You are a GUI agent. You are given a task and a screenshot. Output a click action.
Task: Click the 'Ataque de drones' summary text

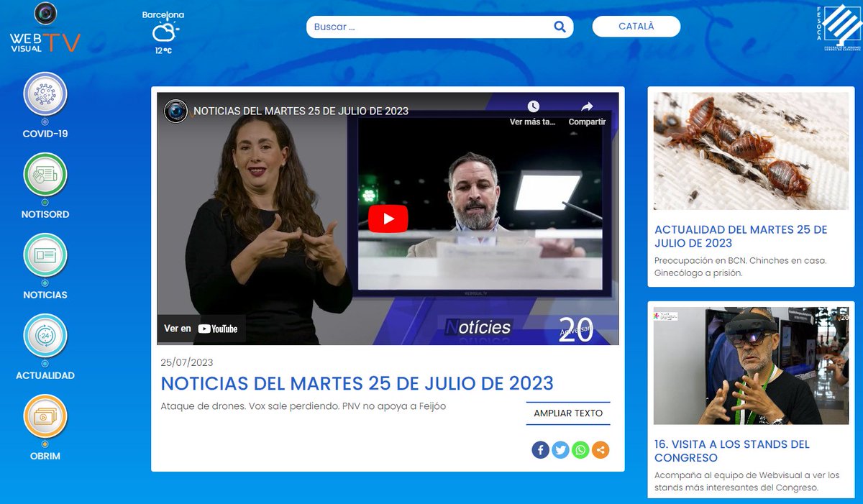(x=303, y=406)
